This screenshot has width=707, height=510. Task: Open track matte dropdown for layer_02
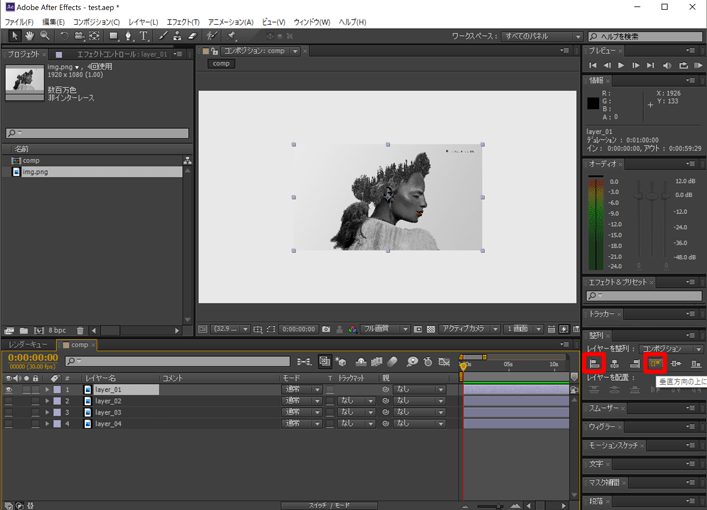(356, 401)
